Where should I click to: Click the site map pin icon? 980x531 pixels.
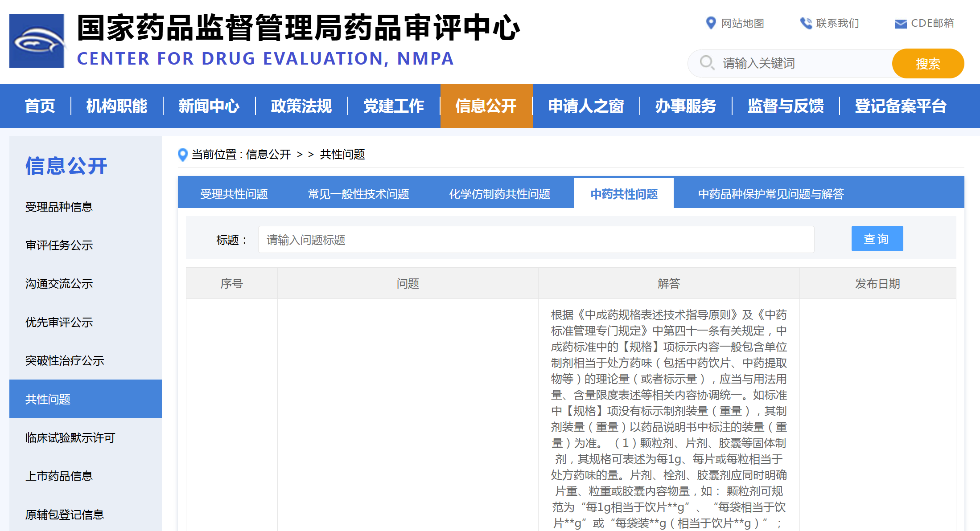[x=711, y=23]
